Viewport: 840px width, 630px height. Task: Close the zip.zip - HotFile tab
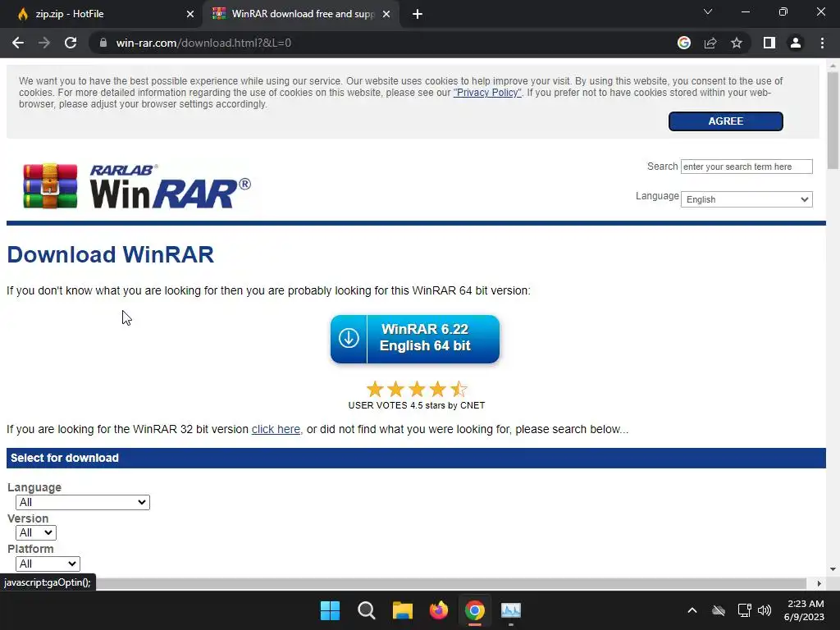pos(190,15)
